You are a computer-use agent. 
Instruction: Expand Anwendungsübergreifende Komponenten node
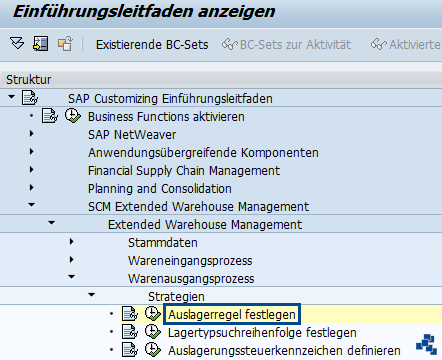point(32,152)
